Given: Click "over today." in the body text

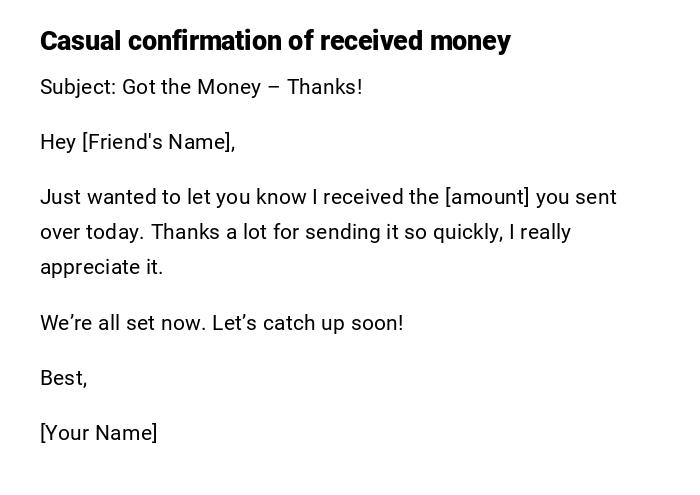Looking at the screenshot, I should pyautogui.click(x=92, y=232).
